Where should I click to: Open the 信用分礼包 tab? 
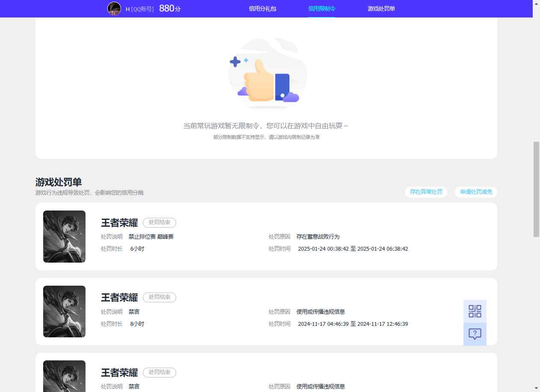point(263,9)
